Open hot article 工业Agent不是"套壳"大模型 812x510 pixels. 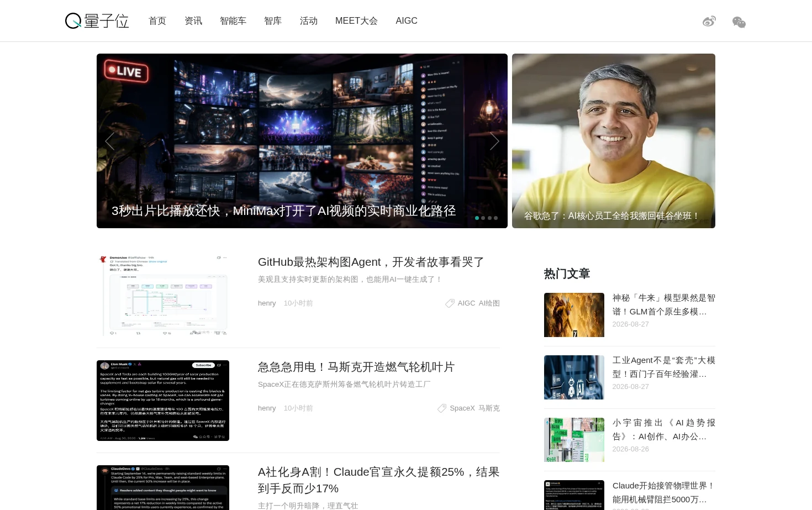point(664,367)
